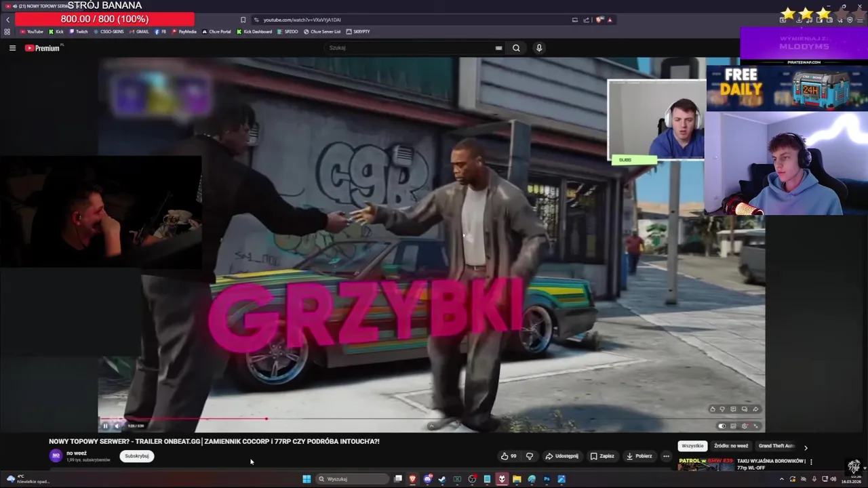
Task: Select the Wszystkie filter chip
Action: (692, 446)
